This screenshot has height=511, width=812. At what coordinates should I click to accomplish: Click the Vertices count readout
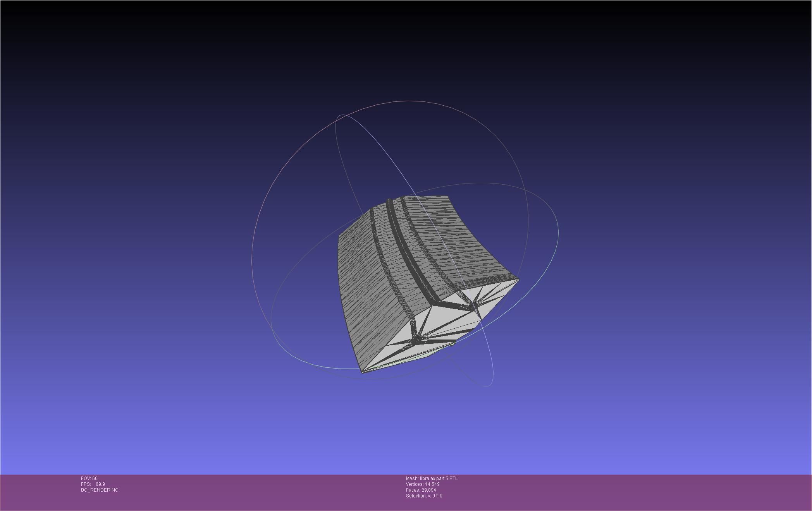pyautogui.click(x=423, y=484)
